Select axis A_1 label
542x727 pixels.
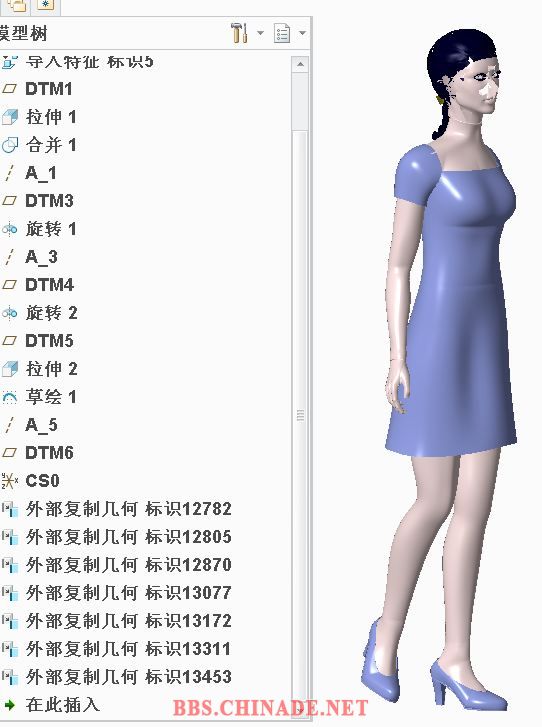tap(41, 173)
